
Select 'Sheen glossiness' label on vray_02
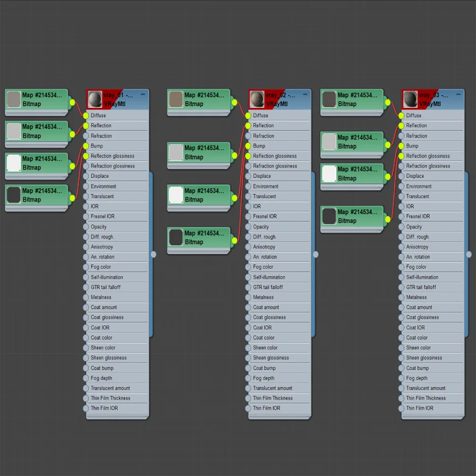271,358
